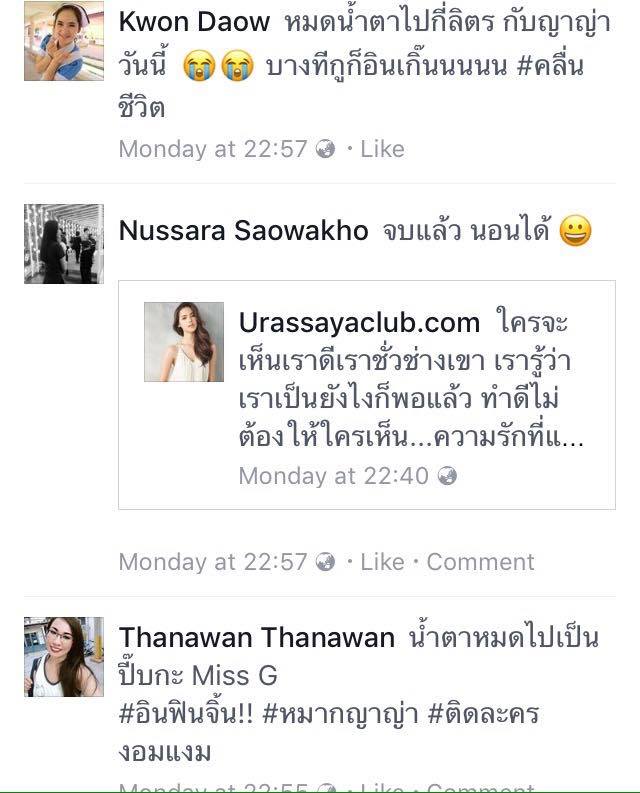Open the Urassayaclub.com shared post thumbnail
The image size is (640, 793).
click(x=184, y=342)
